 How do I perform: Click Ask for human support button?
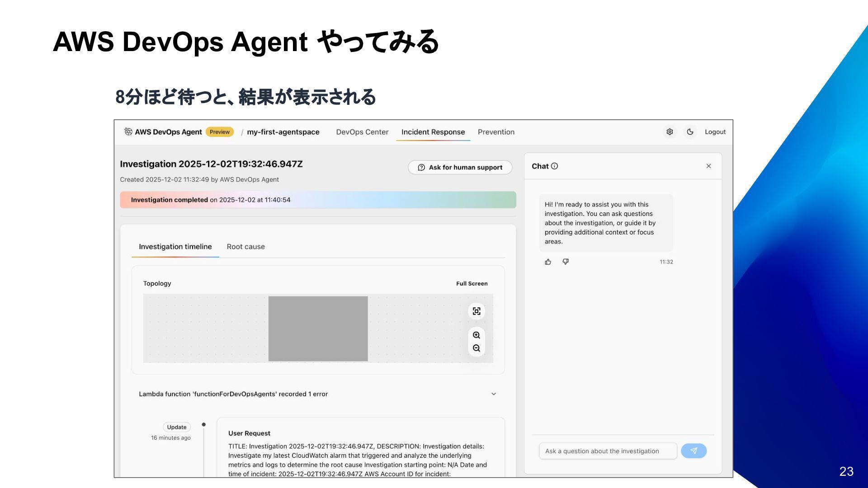tap(460, 168)
